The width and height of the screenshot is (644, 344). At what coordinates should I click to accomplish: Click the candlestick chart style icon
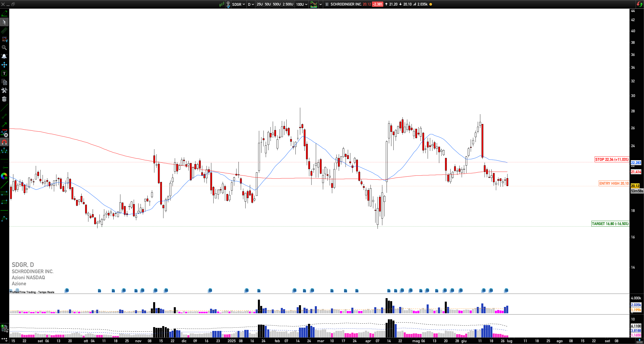coord(222,4)
